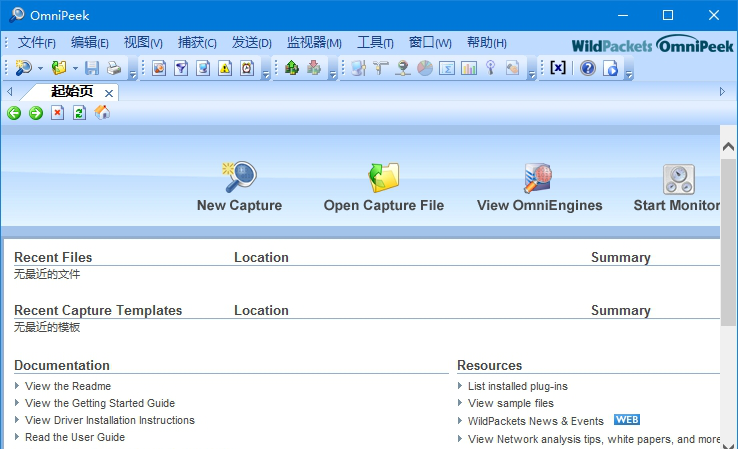Screen dimensions: 738x466
Task: Open the Read the User Guide link
Action: click(x=75, y=437)
